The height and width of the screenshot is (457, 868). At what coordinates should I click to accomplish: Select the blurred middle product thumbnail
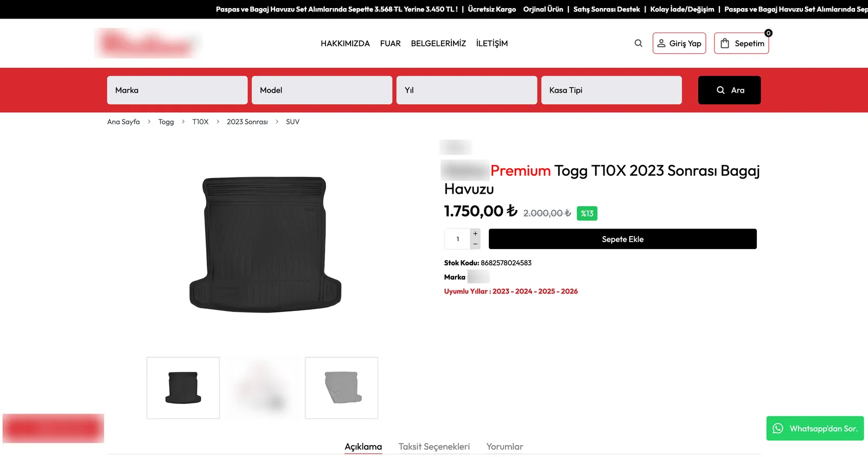pos(263,388)
